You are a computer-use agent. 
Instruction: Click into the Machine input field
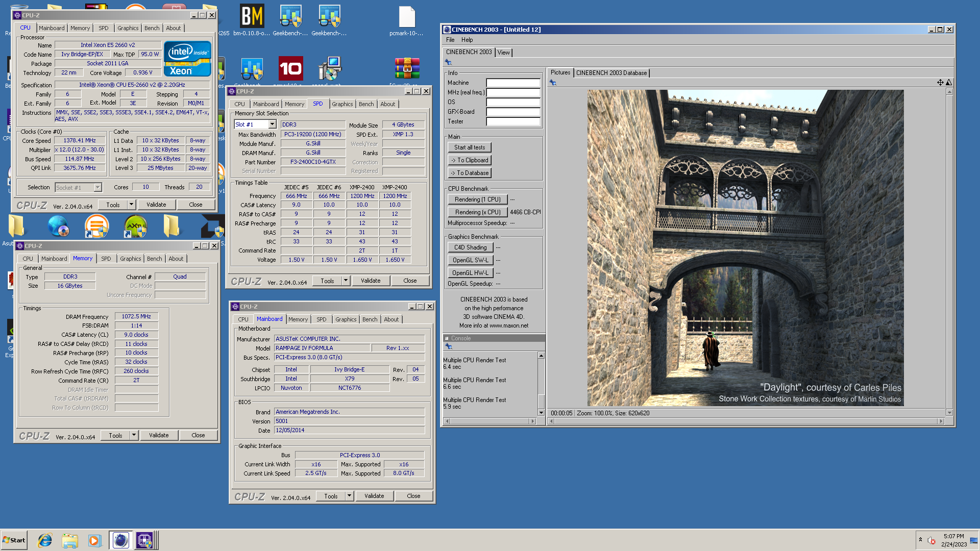click(x=513, y=83)
